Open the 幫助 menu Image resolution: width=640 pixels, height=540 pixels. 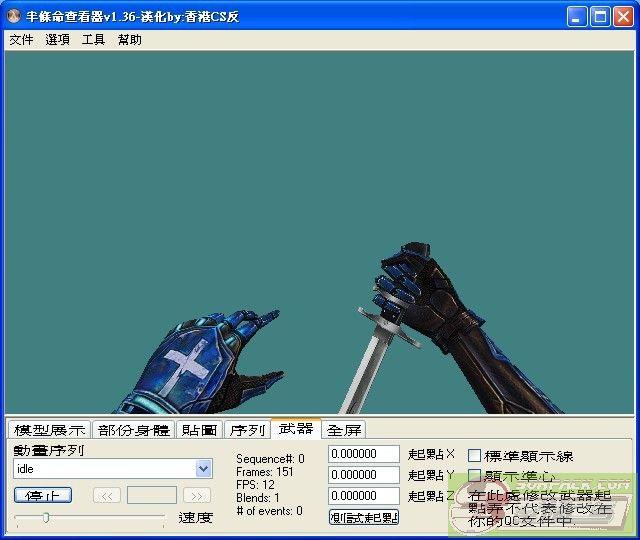(129, 40)
